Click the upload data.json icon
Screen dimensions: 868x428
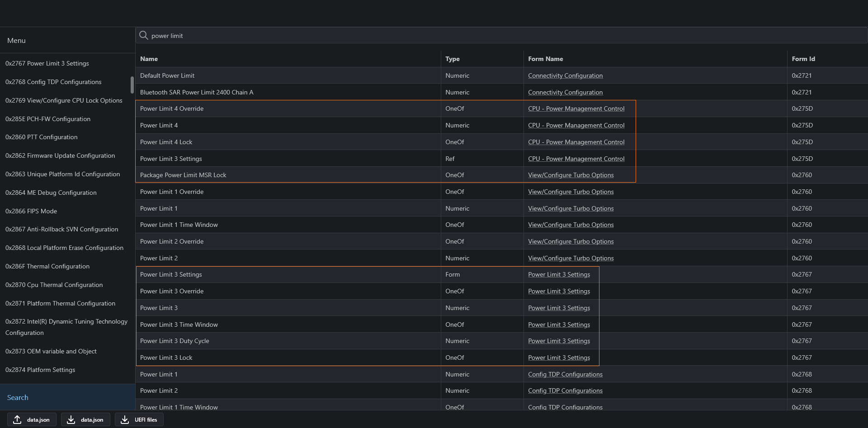point(17,419)
